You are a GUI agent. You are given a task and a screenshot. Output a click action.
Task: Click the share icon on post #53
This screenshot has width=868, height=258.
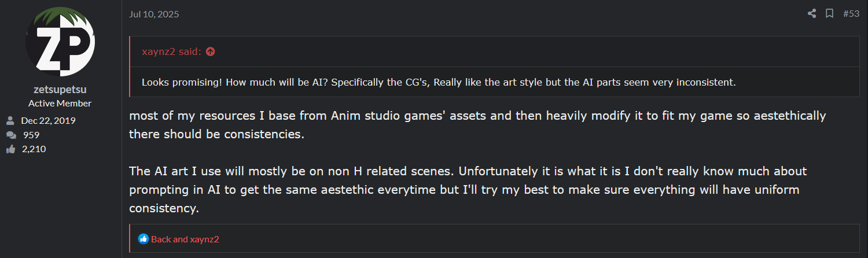click(812, 14)
